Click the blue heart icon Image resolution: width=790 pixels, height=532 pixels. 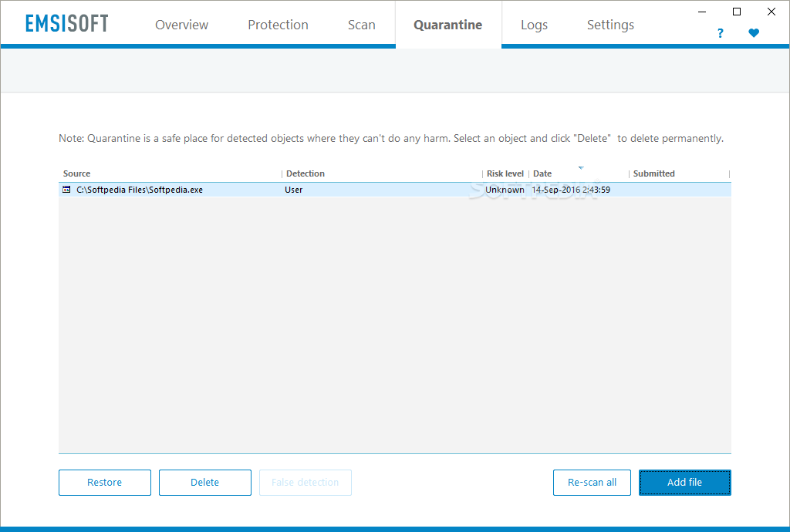click(x=754, y=33)
